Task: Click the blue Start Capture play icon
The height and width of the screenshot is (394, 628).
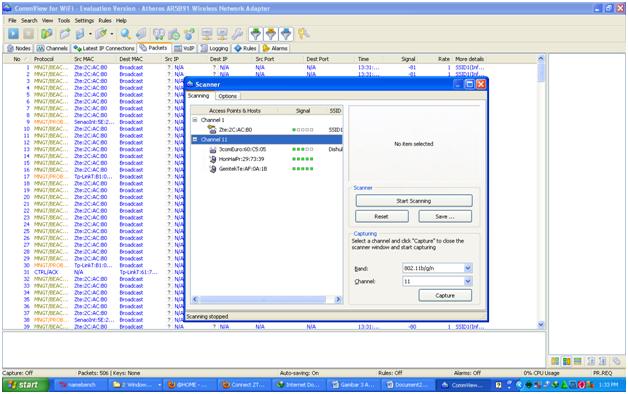Action: pyautogui.click(x=13, y=34)
